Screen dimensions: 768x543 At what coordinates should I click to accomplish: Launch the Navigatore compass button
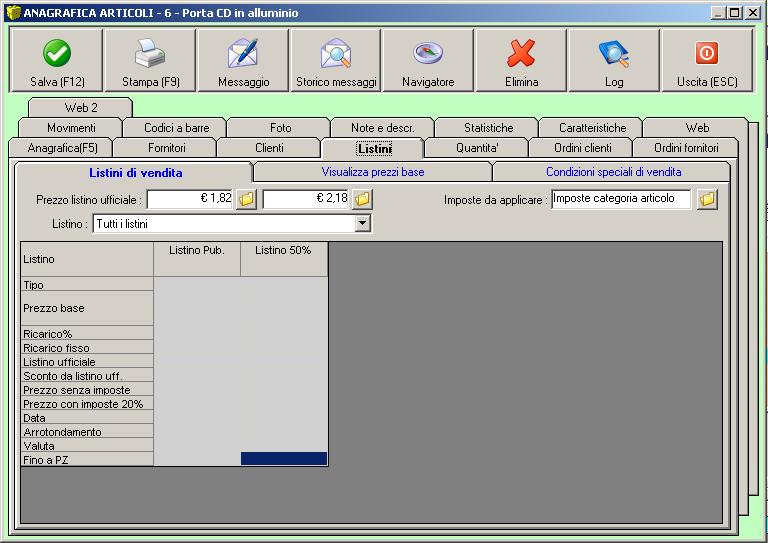pos(428,60)
